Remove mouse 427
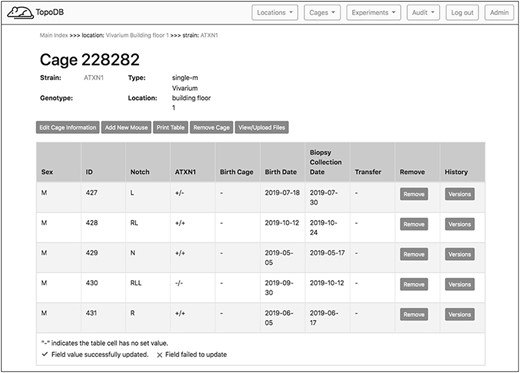The height and width of the screenshot is (373, 520). (414, 194)
